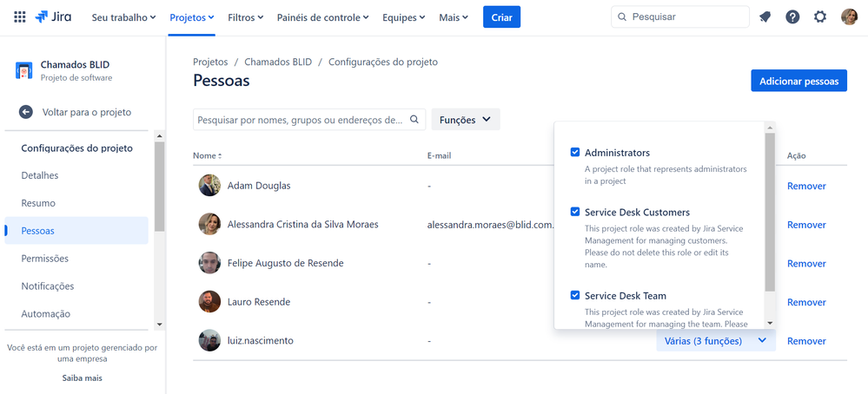Open the user profile avatar
The height and width of the screenshot is (394, 868).
coord(849,17)
